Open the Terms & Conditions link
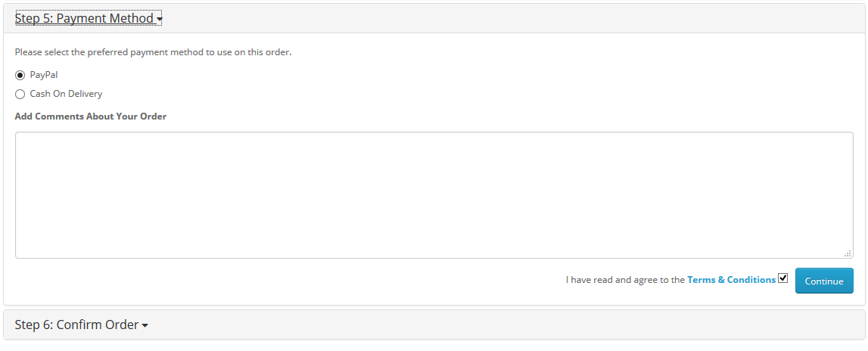The width and height of the screenshot is (868, 351). pyautogui.click(x=731, y=280)
